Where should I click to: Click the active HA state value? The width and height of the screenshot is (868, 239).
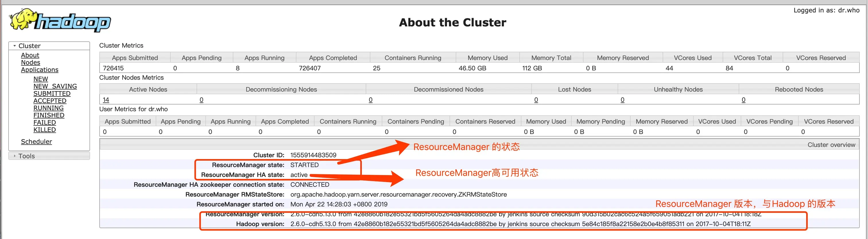pyautogui.click(x=299, y=175)
